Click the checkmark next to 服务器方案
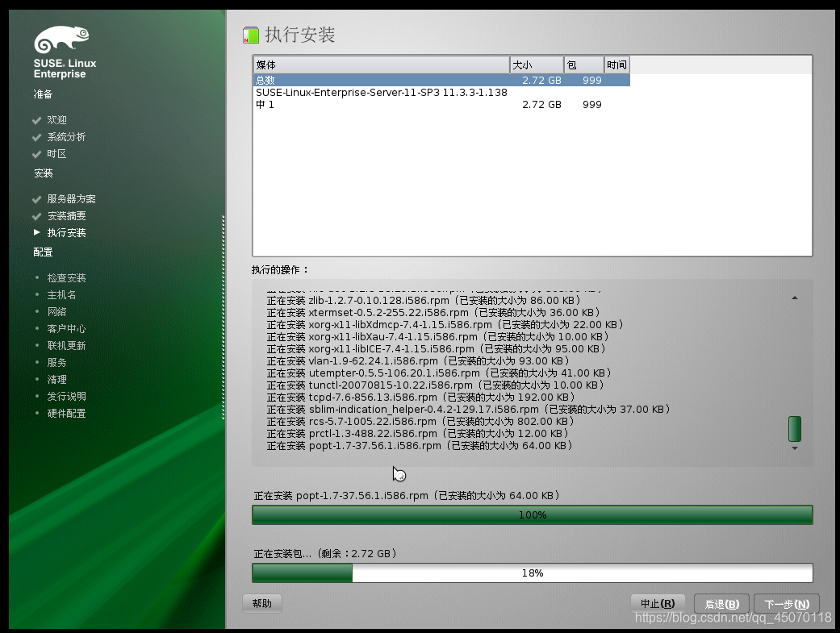Image resolution: width=840 pixels, height=633 pixels. tap(36, 199)
